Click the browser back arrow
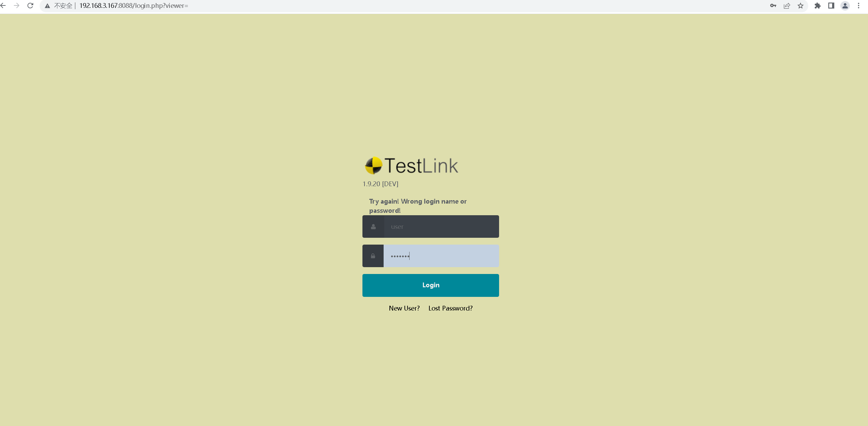 3,5
